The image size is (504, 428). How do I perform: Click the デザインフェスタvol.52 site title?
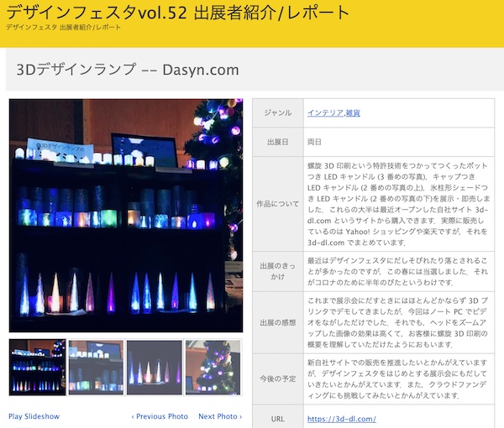(x=178, y=13)
